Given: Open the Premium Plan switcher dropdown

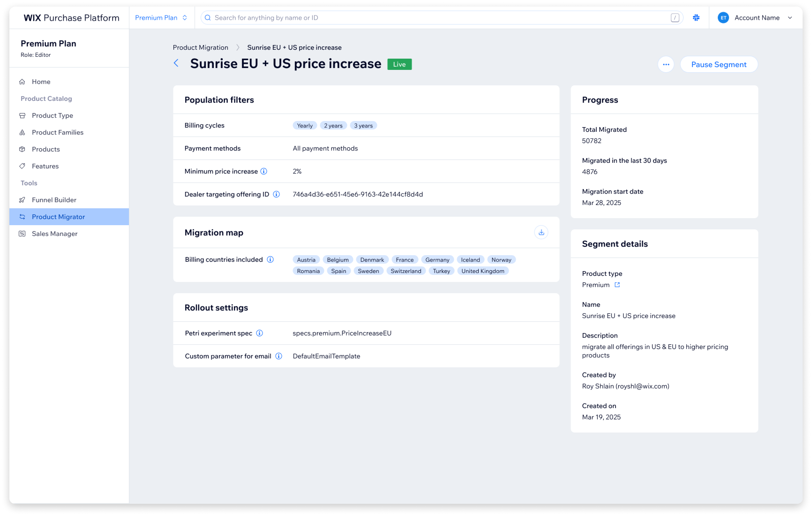Looking at the screenshot, I should [161, 18].
